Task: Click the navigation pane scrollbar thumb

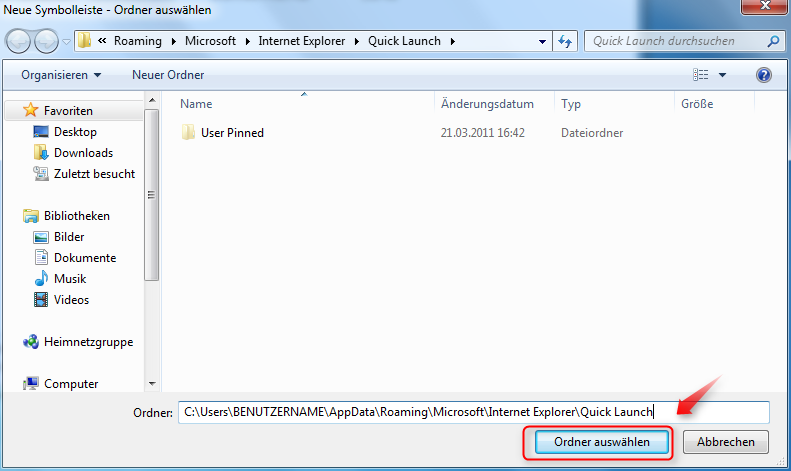Action: (151, 195)
